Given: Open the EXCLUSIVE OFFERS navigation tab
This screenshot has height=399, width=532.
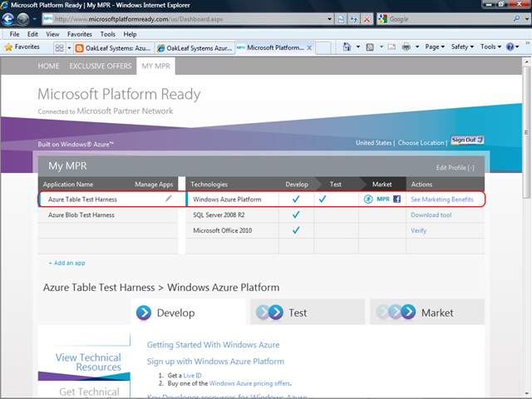Looking at the screenshot, I should coord(101,66).
